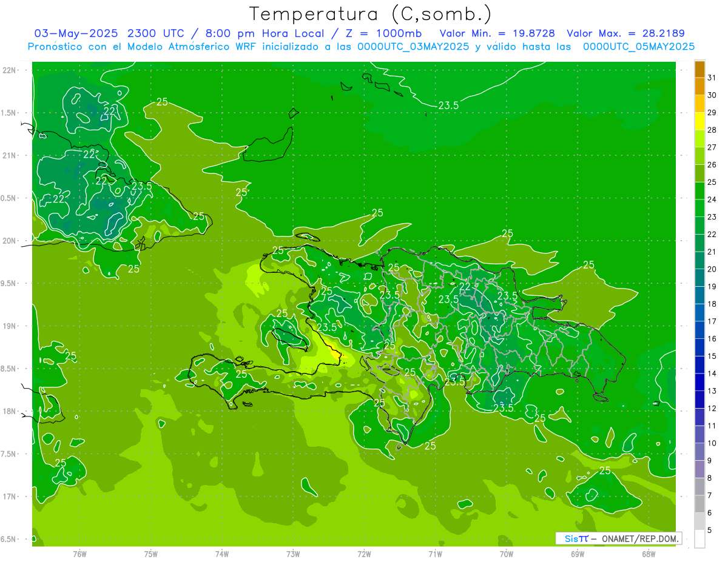This screenshot has height=562, width=728.
Task: Click the '74W' longitude axis label
Action: tap(221, 554)
